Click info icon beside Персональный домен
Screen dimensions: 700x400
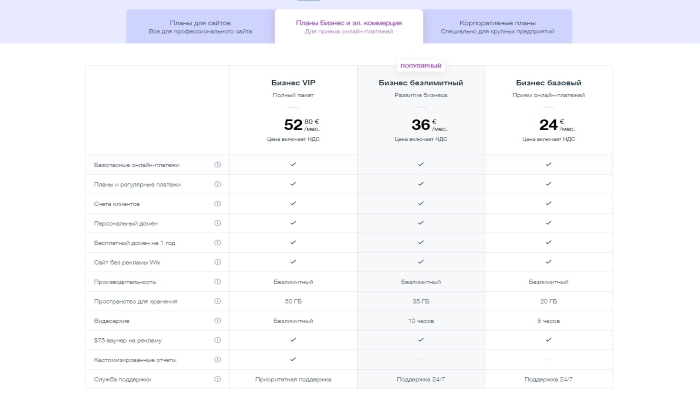point(217,223)
